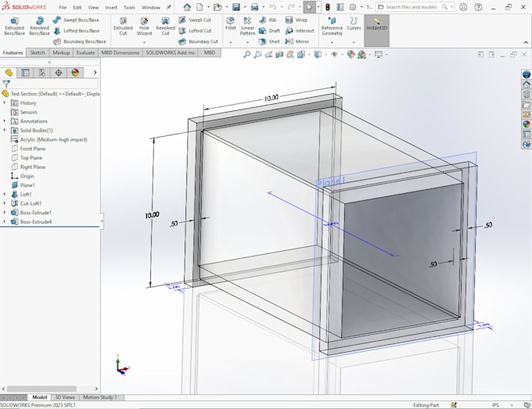Switch to the Sketch tab
532x409 pixels.
point(38,53)
